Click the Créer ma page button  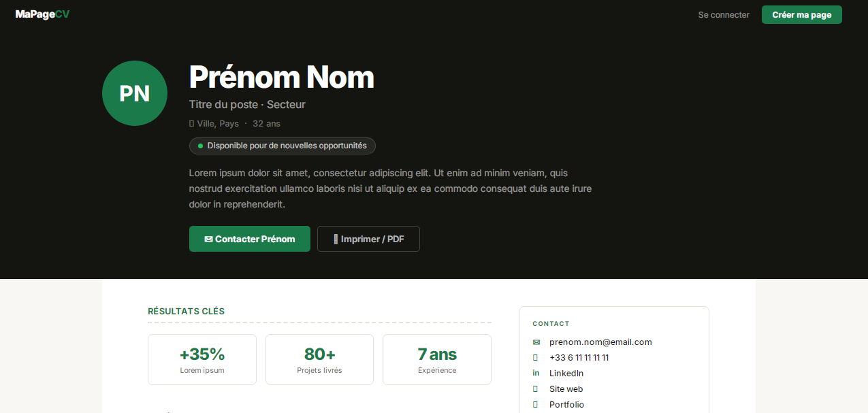(x=802, y=15)
